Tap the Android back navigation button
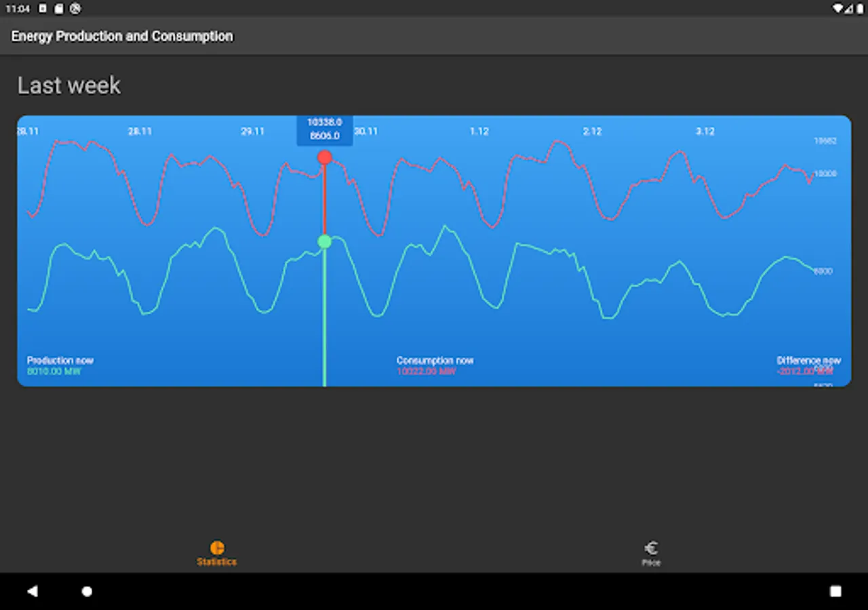 [x=32, y=591]
